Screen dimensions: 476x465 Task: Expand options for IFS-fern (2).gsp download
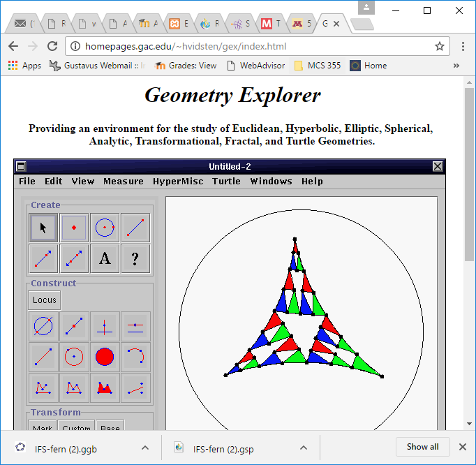coord(304,448)
